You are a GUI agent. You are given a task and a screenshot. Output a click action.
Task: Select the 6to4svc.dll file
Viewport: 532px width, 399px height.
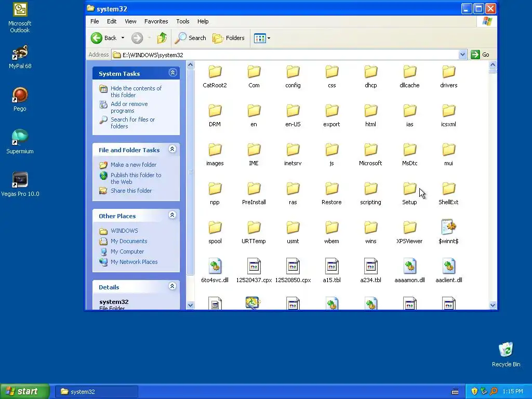coord(215,271)
